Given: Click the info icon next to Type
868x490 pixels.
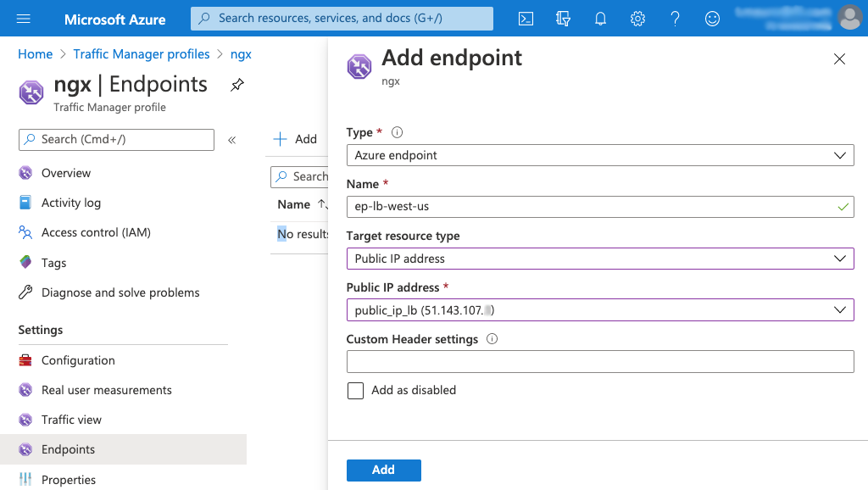Looking at the screenshot, I should pos(397,132).
